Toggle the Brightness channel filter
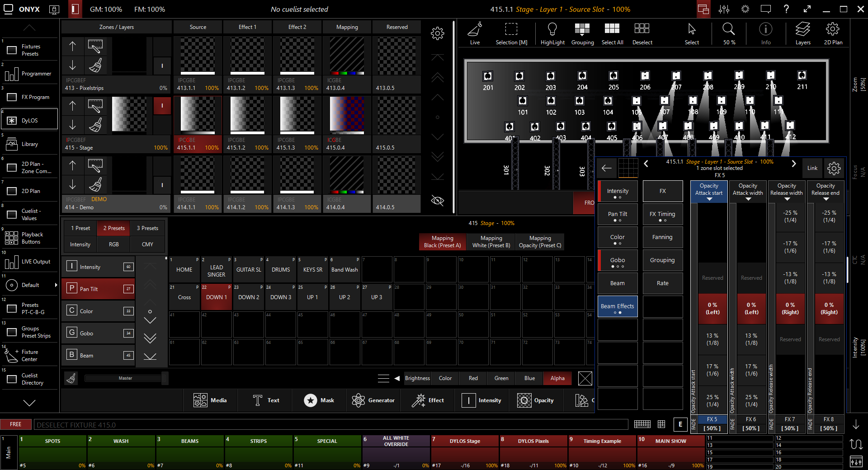This screenshot has width=868, height=470. pos(417,378)
